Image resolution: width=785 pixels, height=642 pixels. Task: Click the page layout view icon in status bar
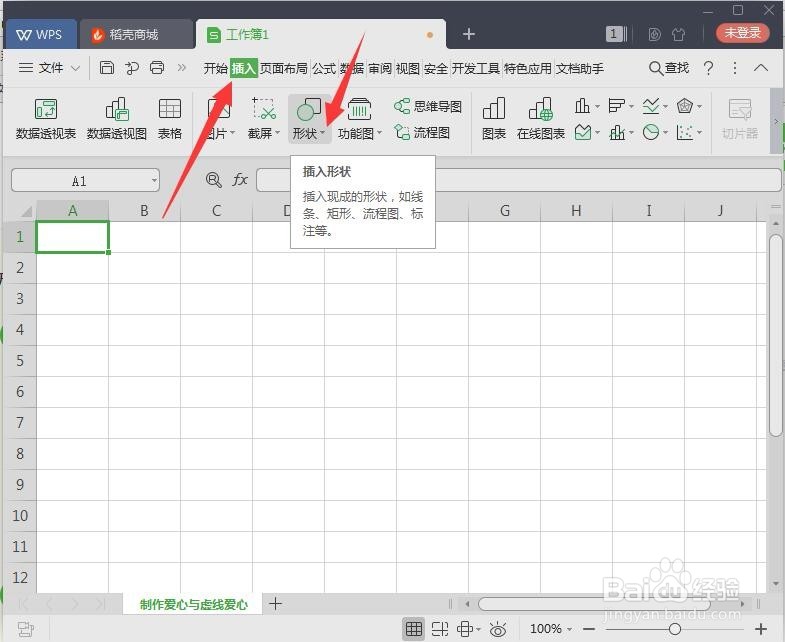440,629
